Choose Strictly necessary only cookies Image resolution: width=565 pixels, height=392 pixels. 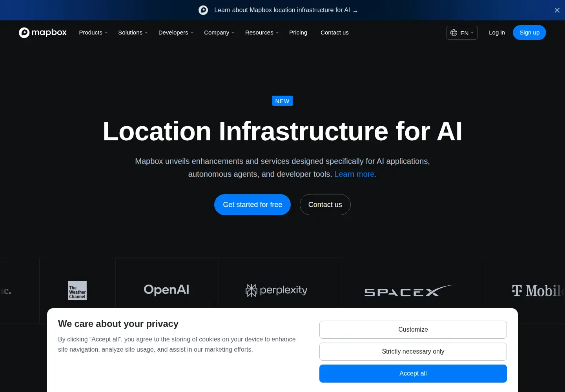413,352
